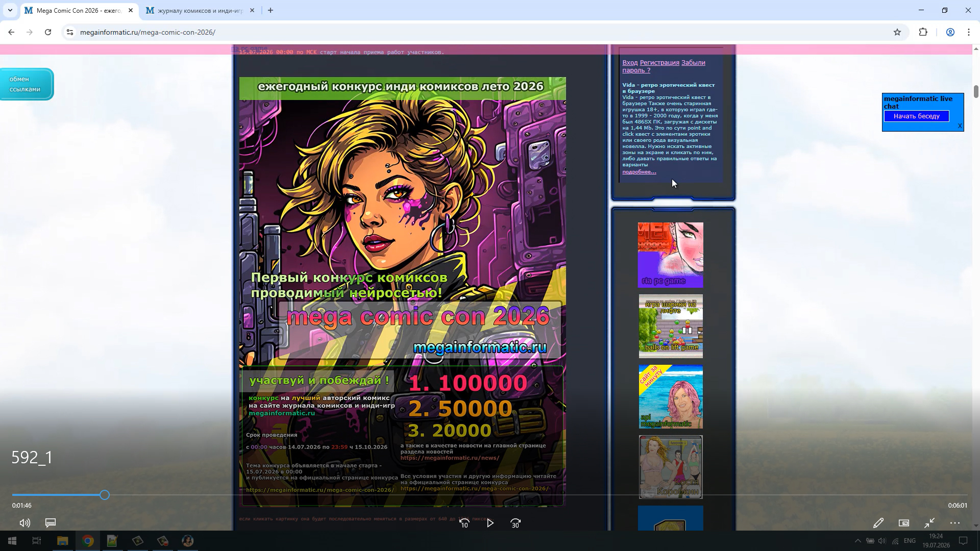Image resolution: width=980 pixels, height=551 pixels.
Task: Switch to Chrome on the taskbar
Action: [x=88, y=541]
